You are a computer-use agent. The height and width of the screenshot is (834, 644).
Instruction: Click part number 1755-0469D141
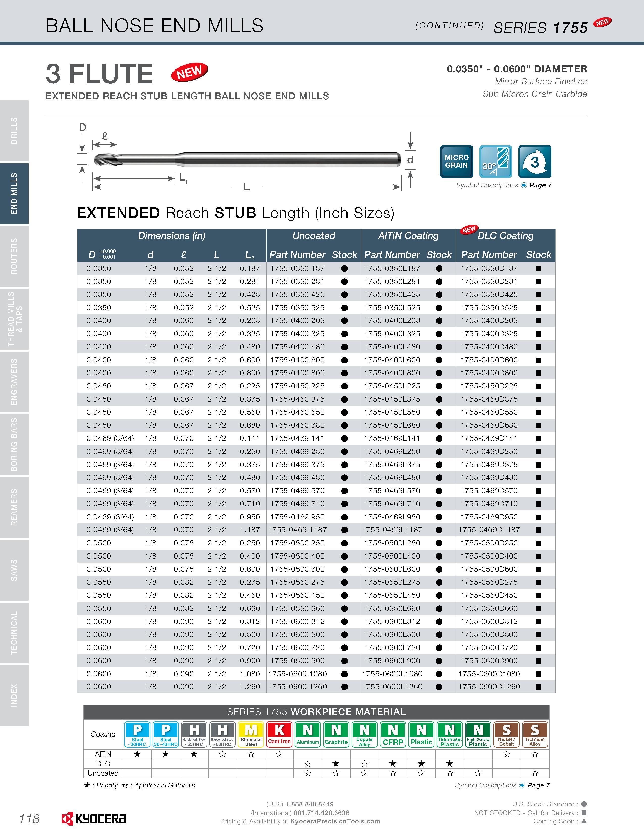(489, 438)
